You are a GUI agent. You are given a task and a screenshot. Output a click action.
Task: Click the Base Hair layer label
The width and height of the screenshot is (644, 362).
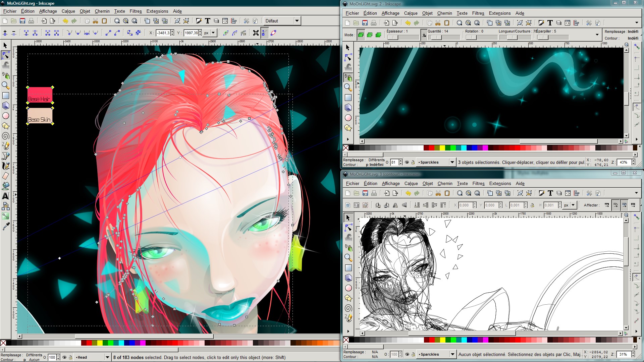pyautogui.click(x=39, y=99)
